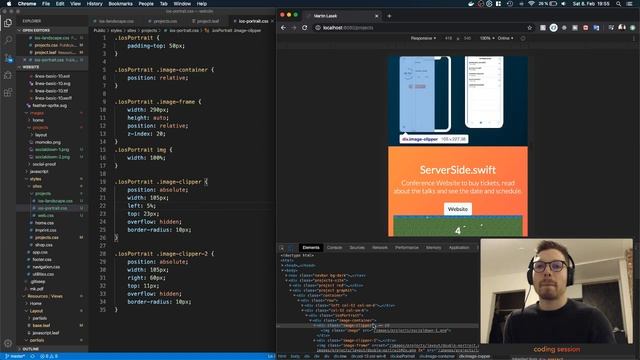
Task: Click the Time Machine icon in menu bar
Action: point(510,4)
